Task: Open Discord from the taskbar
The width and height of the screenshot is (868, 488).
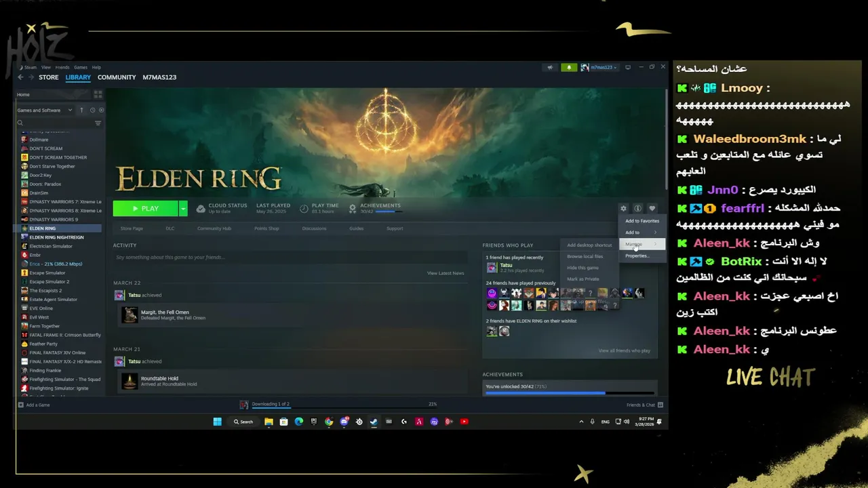Action: [344, 422]
